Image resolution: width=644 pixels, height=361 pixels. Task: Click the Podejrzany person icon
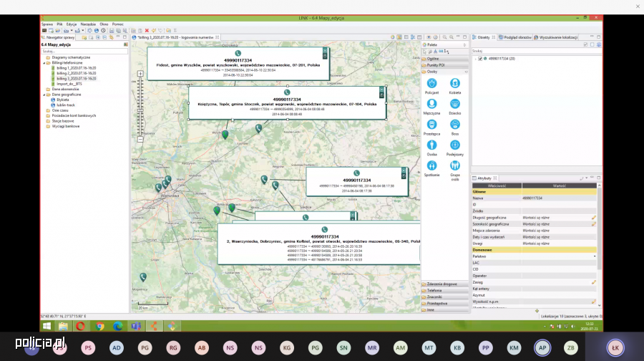tap(454, 145)
